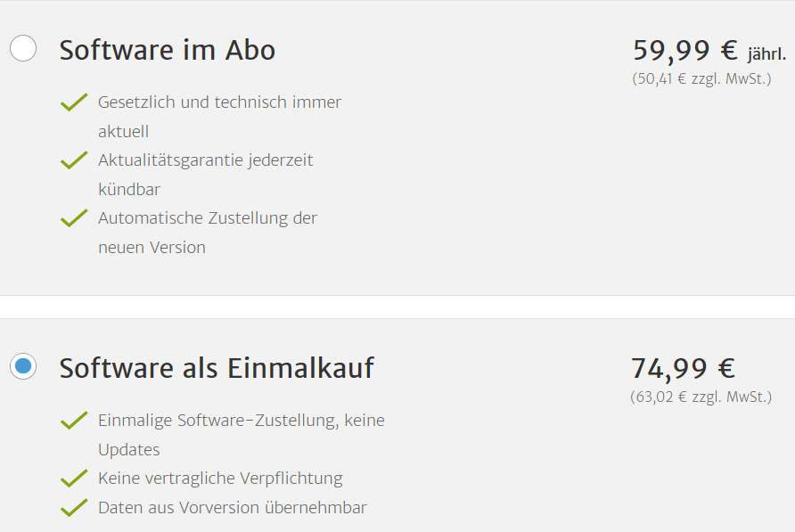Click the Software im Abo heading
The width and height of the screenshot is (795, 532).
coord(167,50)
